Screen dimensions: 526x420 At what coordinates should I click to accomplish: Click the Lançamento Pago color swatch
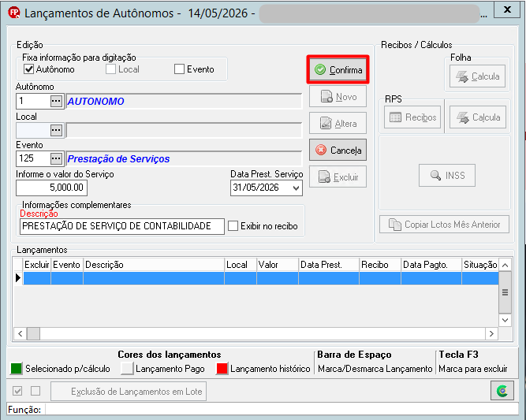pos(127,368)
